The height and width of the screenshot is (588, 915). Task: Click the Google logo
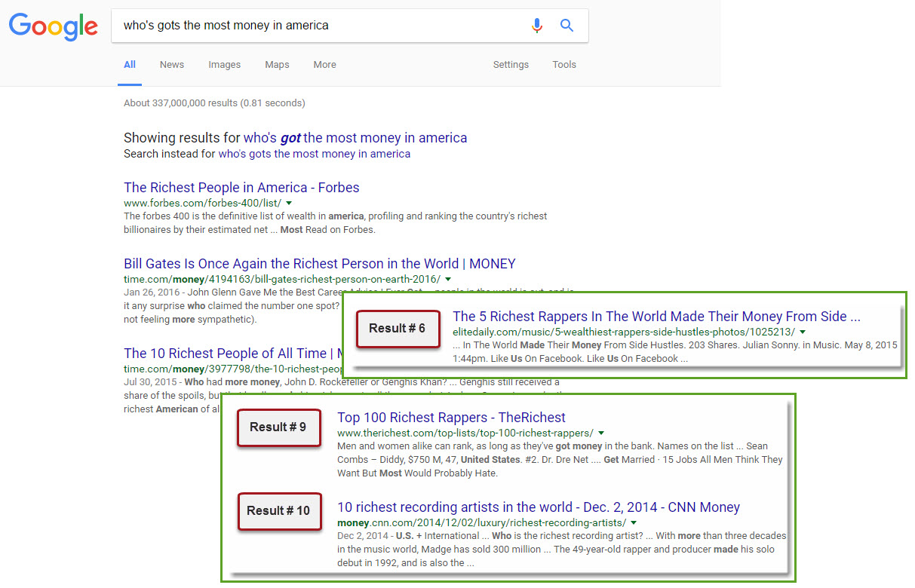[53, 27]
